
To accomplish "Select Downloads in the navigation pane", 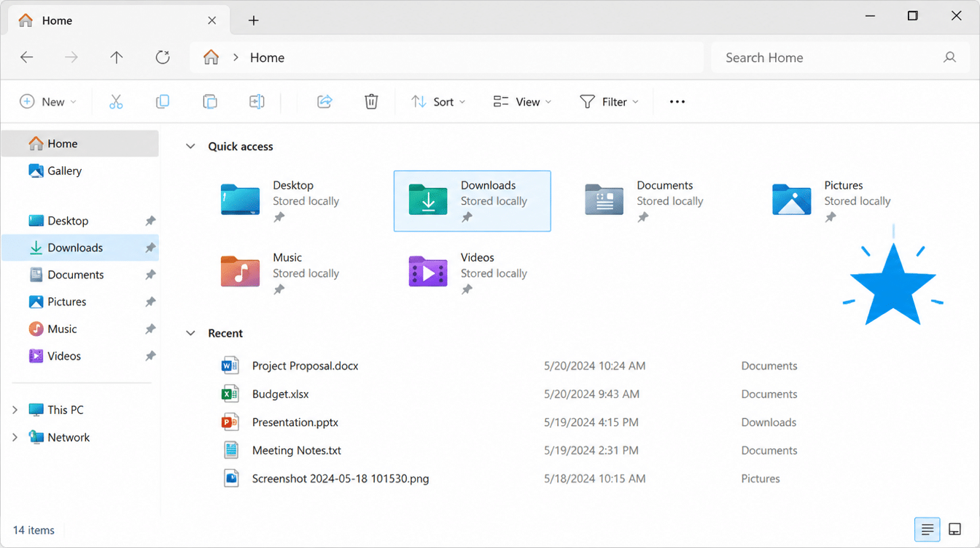I will click(80, 248).
